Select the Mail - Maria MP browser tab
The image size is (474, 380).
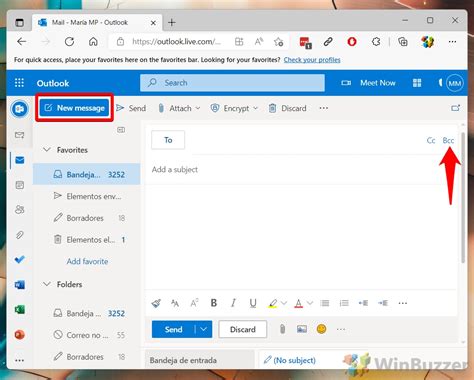click(x=97, y=23)
